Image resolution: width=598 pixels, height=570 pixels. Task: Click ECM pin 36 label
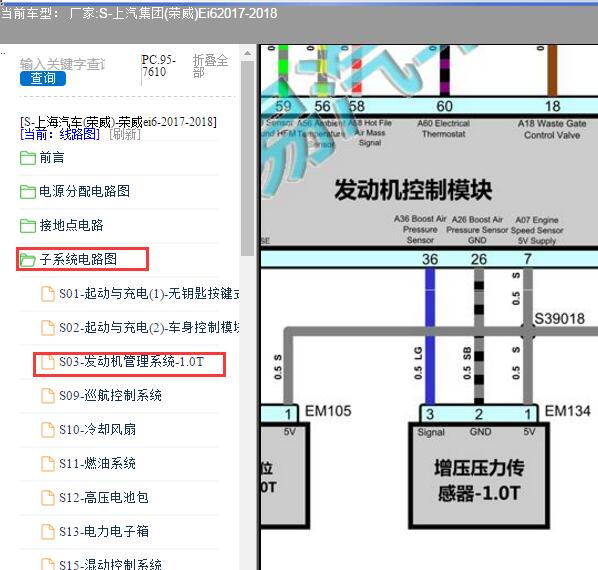(x=430, y=259)
